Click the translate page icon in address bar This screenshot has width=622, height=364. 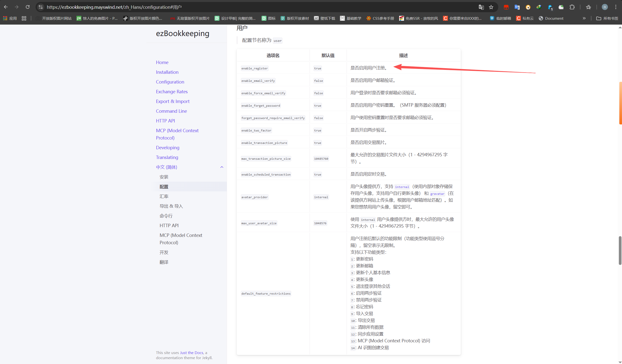(x=481, y=7)
